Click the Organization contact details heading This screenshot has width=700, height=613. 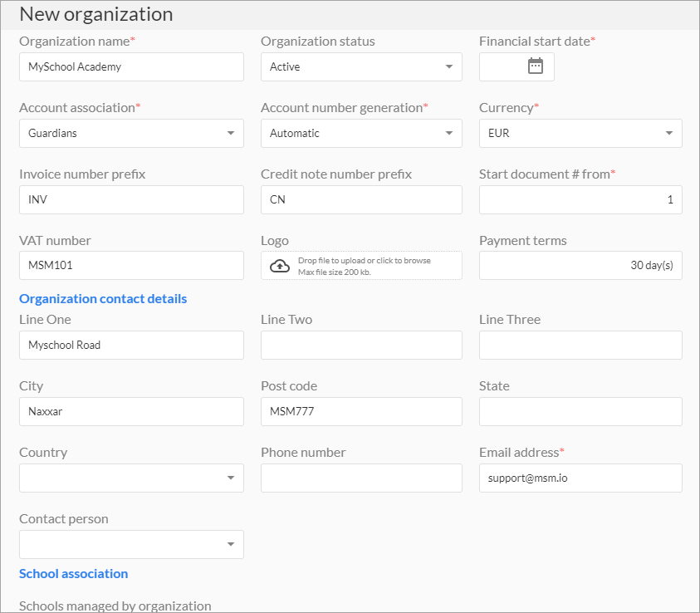tap(103, 299)
